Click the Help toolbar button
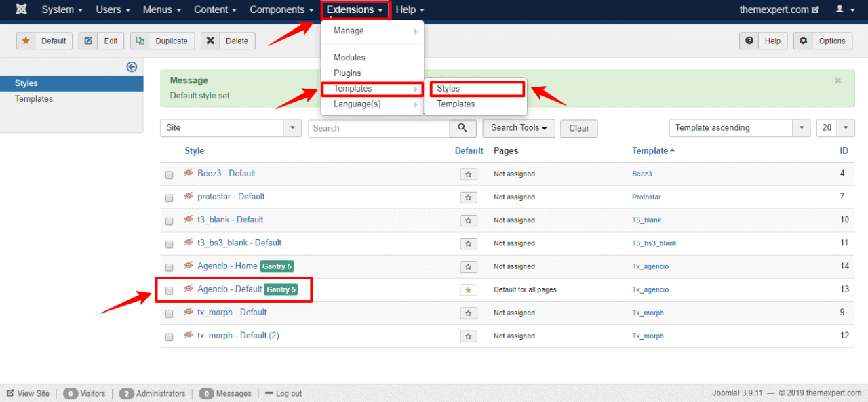 click(764, 41)
